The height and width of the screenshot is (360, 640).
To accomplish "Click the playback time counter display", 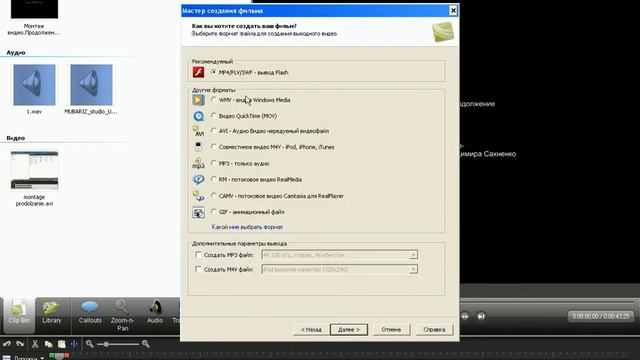I will point(600,316).
